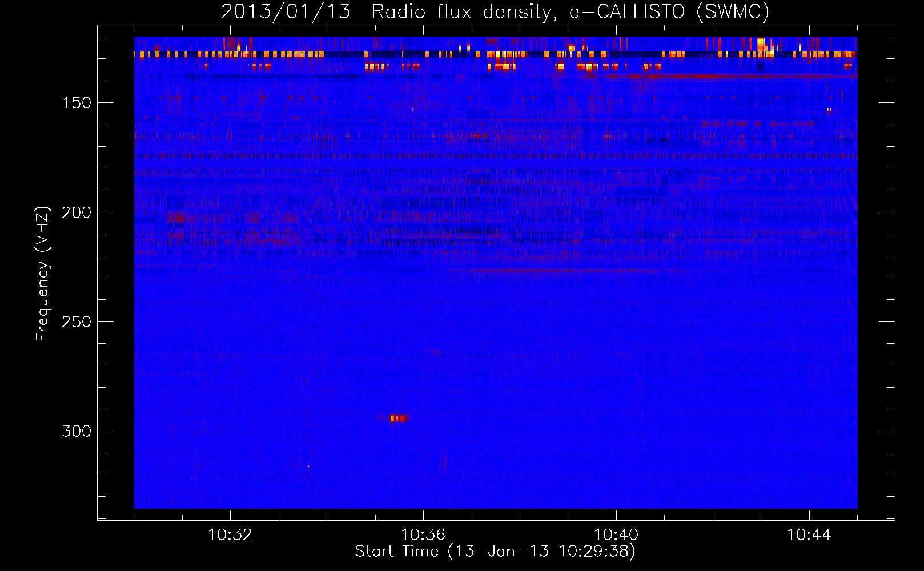Screen dimensions: 924x571
Task: Click the plot title with date 2013/01/13
Action: click(x=495, y=11)
